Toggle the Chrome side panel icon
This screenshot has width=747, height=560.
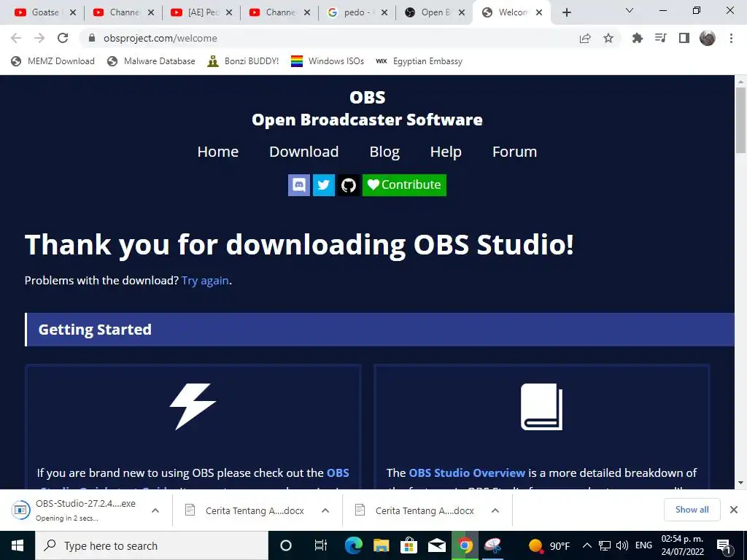tap(684, 38)
